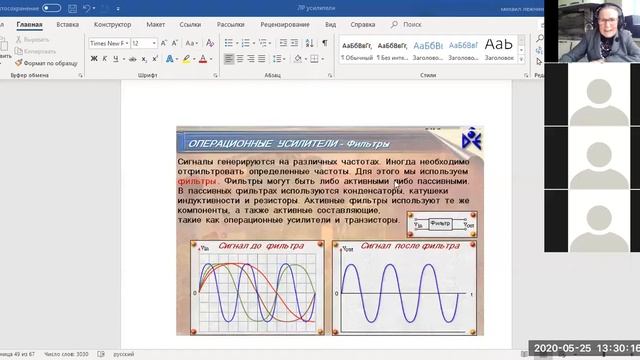Click Decrease Indent icon

pyautogui.click(x=283, y=43)
